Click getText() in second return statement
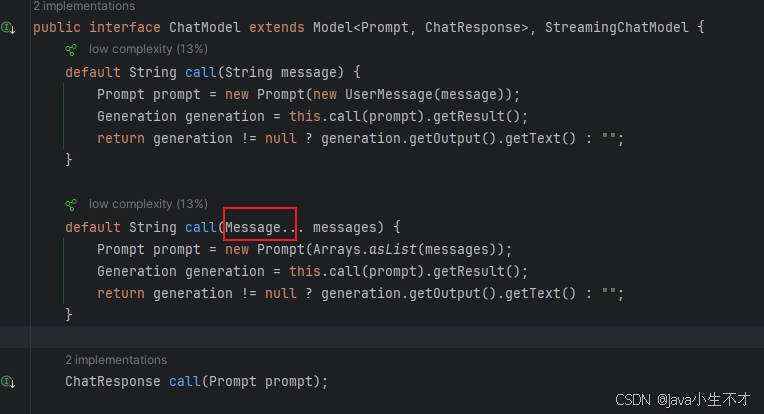 (x=540, y=294)
